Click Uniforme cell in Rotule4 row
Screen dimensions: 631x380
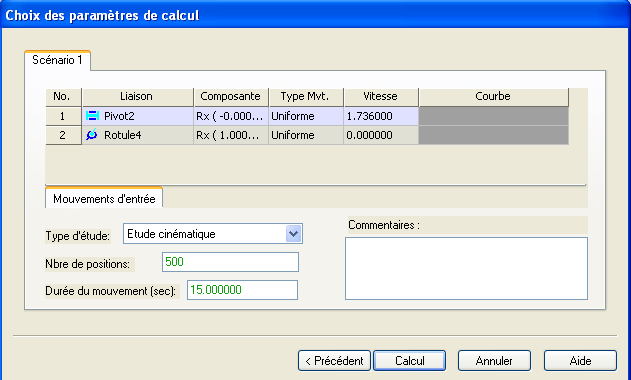[x=306, y=135]
